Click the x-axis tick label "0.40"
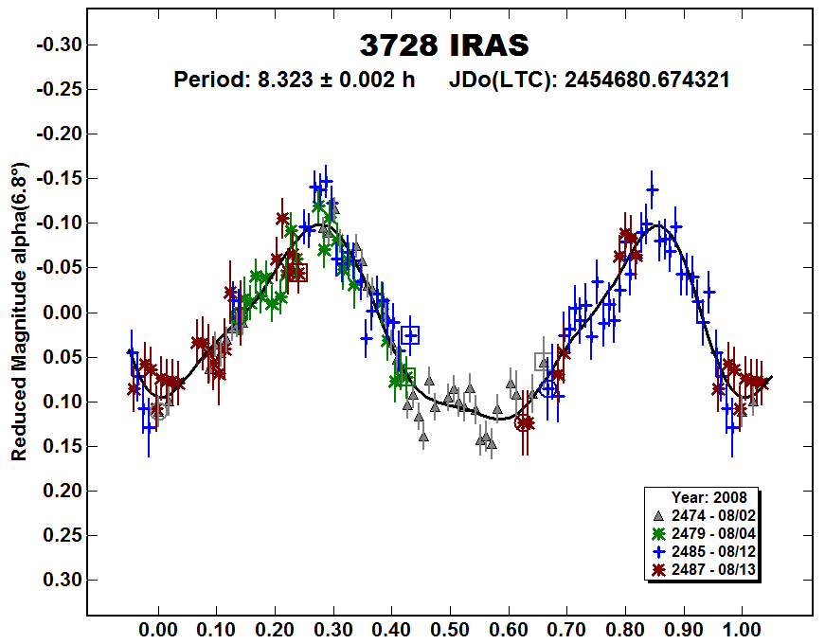 click(x=391, y=629)
